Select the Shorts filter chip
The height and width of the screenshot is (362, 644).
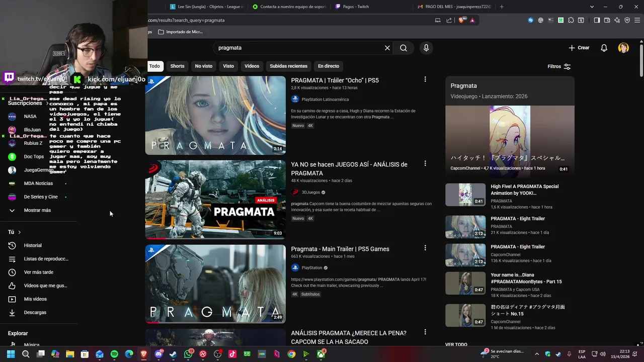[x=177, y=66]
